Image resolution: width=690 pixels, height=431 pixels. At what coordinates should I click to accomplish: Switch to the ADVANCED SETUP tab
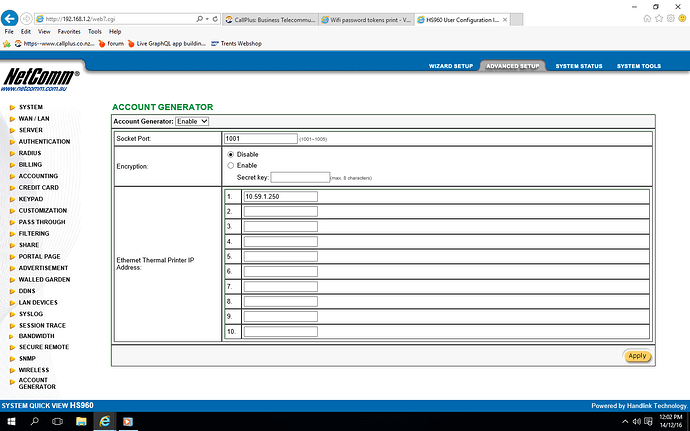513,66
